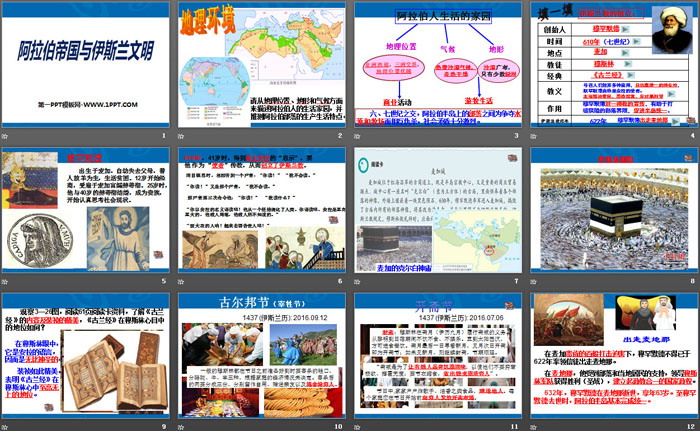Image resolution: width=700 pixels, height=431 pixels.
Task: Select slide 3 阿拉伯人生活的家园 diagram
Action: pyautogui.click(x=438, y=65)
